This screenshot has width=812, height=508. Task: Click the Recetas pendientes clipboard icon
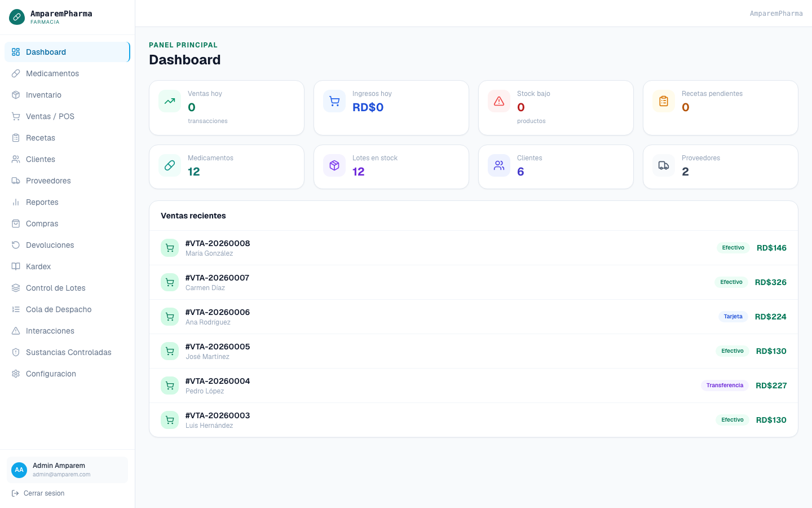click(664, 101)
